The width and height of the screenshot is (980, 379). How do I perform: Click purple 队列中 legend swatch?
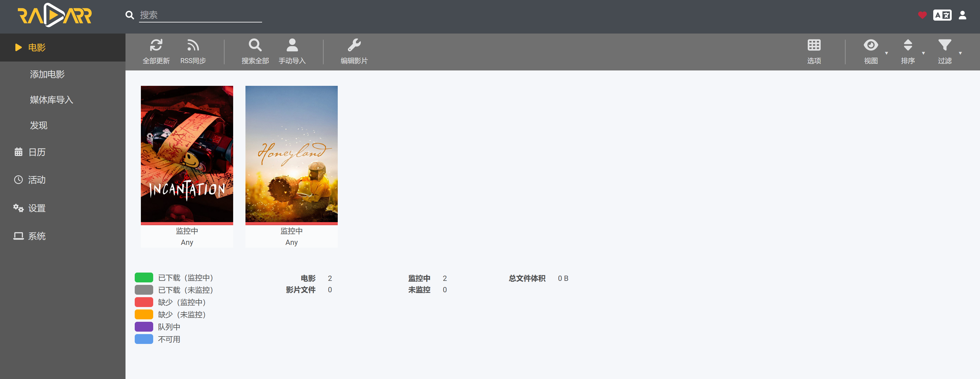(x=144, y=327)
